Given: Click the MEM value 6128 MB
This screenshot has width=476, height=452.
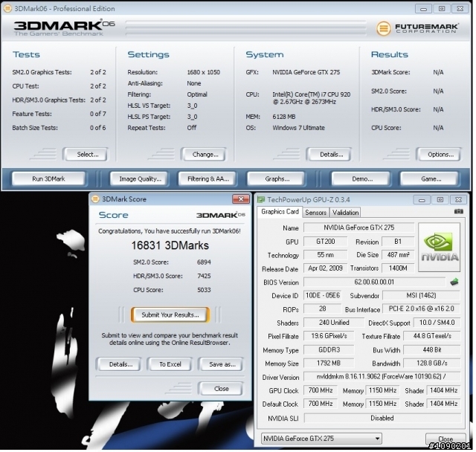Looking at the screenshot, I should pos(284,117).
